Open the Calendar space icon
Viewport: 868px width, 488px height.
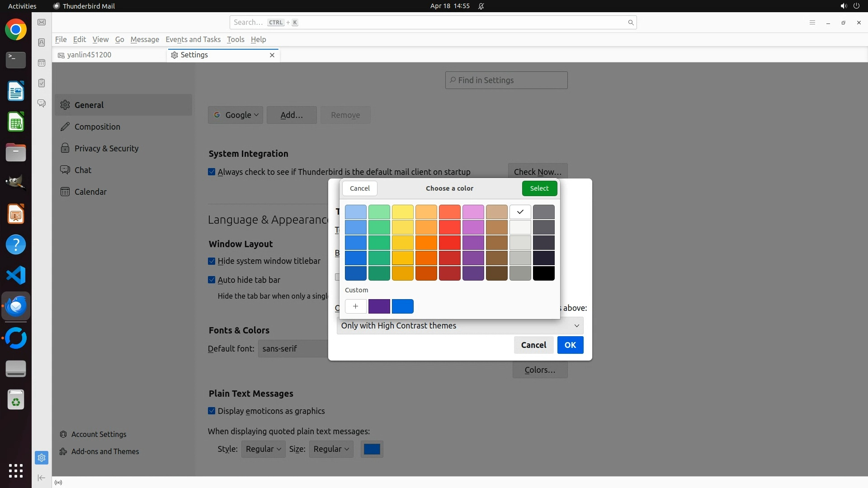42,63
